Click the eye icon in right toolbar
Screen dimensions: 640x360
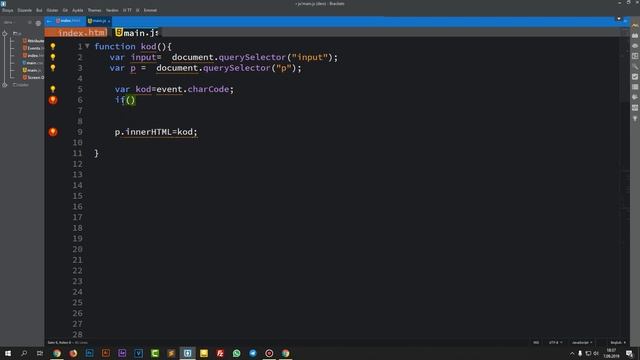(x=635, y=46)
